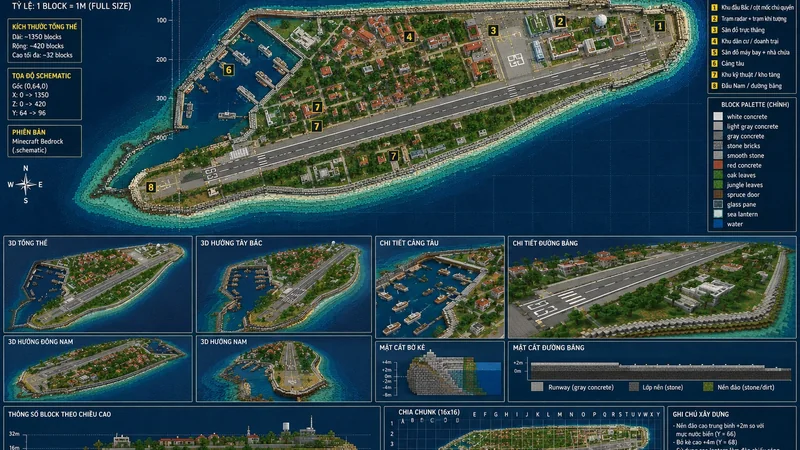Click legend badge 2 for Trạm radar
This screenshot has height=450, width=800.
(714, 19)
